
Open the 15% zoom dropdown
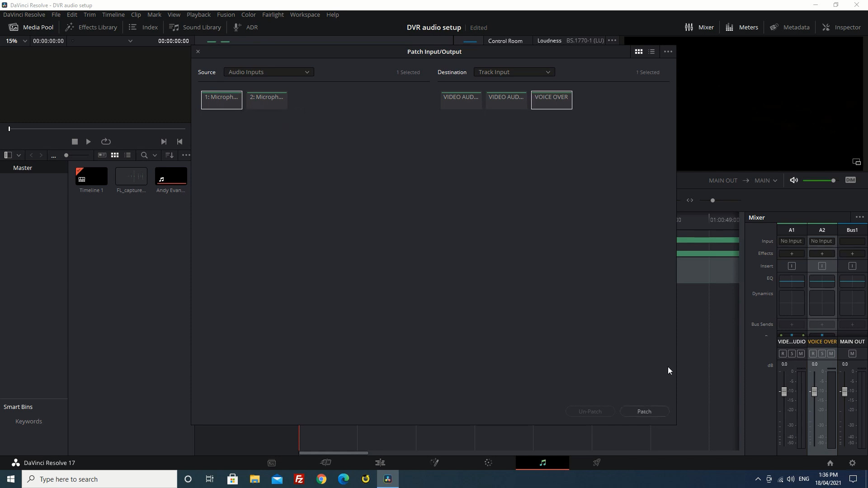(x=16, y=41)
